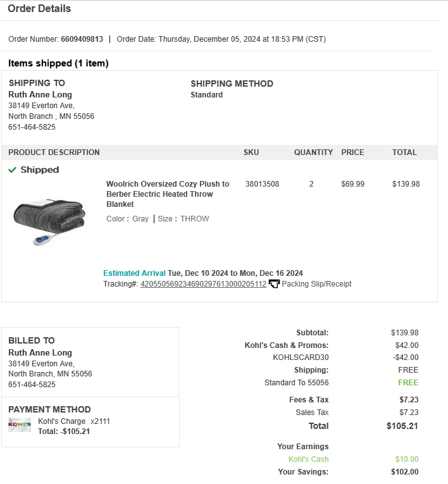Click the KOHLSCARD30 promo code
Viewport: 448px width, 484px height.
point(301,357)
